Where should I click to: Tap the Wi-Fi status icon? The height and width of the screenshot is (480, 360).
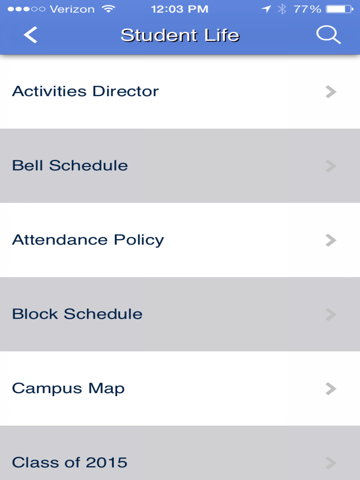pos(108,9)
